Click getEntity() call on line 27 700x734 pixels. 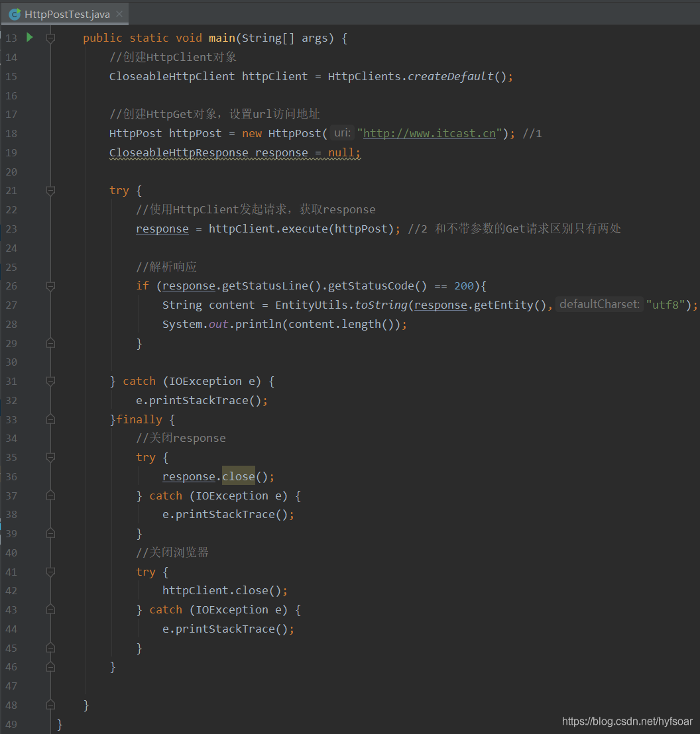(510, 305)
